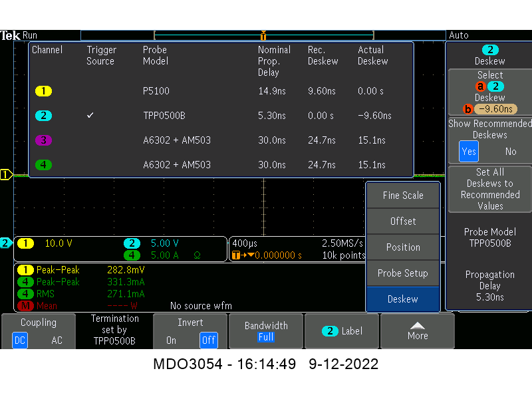Click the orange 'a' knob indicator under Select
This screenshot has width=532, height=399.
point(480,86)
